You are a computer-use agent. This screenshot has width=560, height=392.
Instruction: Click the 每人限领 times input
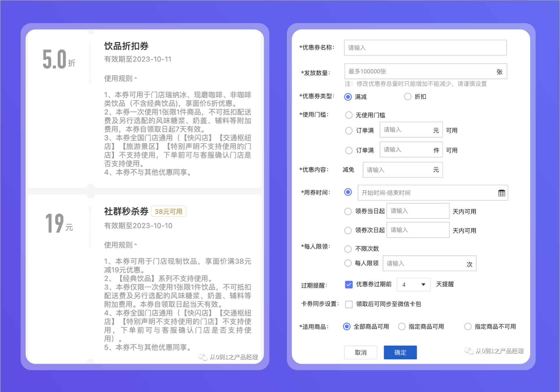[x=429, y=263]
